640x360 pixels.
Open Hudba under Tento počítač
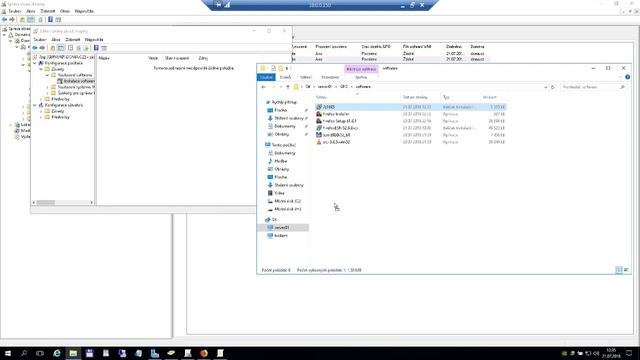pos(280,161)
